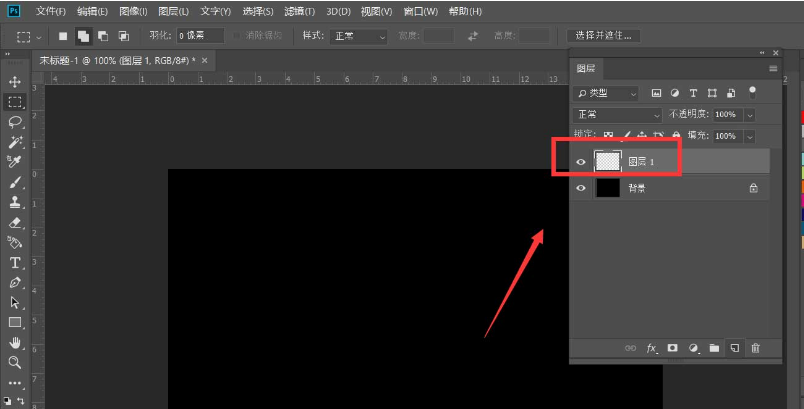The height and width of the screenshot is (409, 804).
Task: Open the 图像(I) menu
Action: point(133,11)
